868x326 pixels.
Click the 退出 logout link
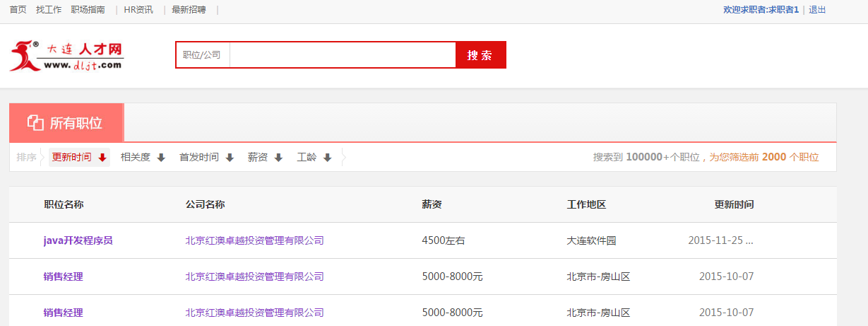(817, 10)
